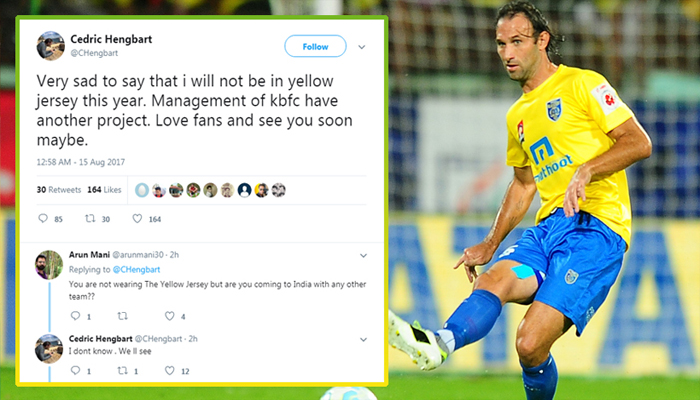Image resolution: width=700 pixels, height=400 pixels.
Task: Like the main tweet with 164 likes
Action: pos(138,218)
